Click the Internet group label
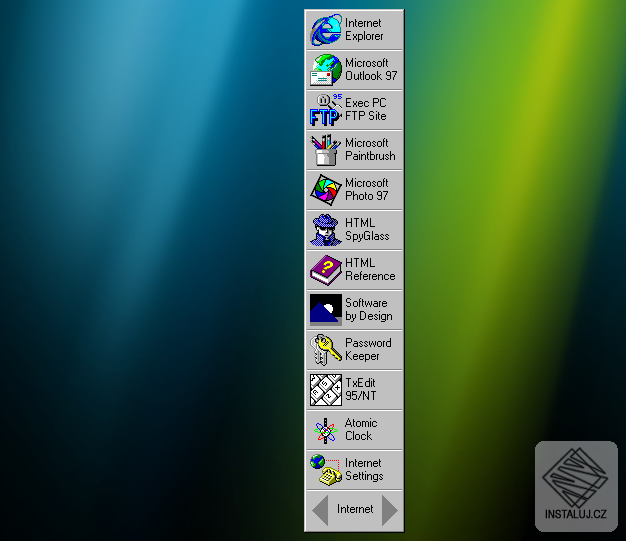This screenshot has height=541, width=626. pyautogui.click(x=355, y=509)
